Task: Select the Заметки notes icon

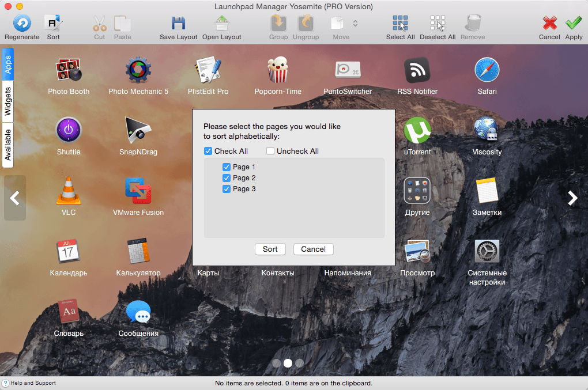Action: pyautogui.click(x=487, y=191)
